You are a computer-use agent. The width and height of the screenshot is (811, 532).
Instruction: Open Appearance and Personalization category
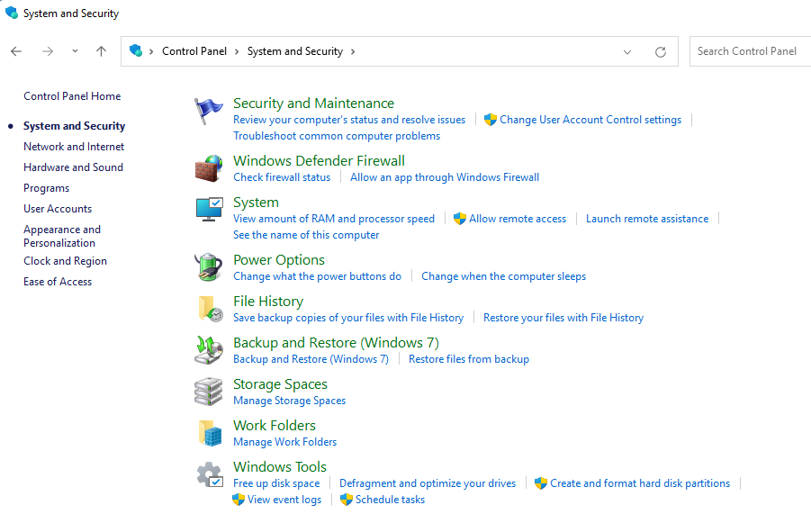click(62, 236)
